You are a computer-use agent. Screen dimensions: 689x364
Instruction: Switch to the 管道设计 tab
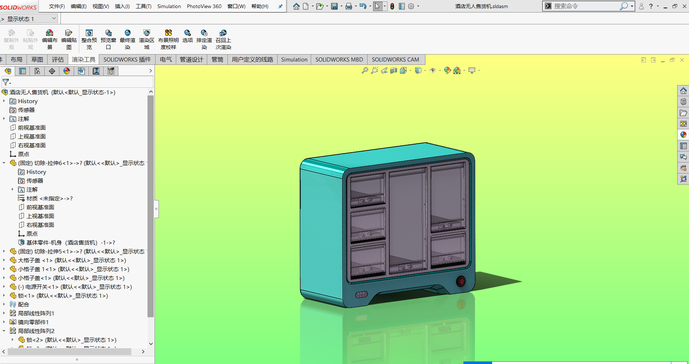pyautogui.click(x=191, y=59)
